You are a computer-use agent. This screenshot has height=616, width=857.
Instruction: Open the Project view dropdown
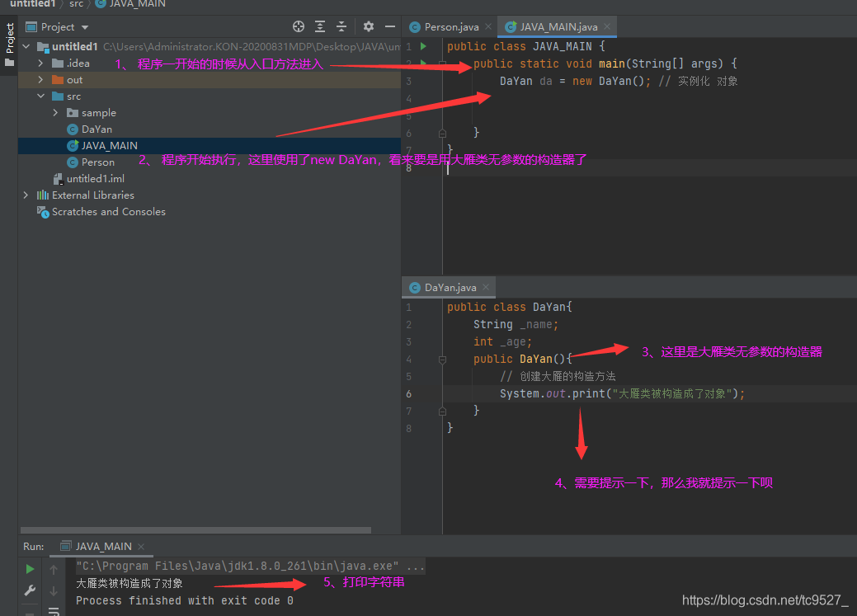click(85, 26)
